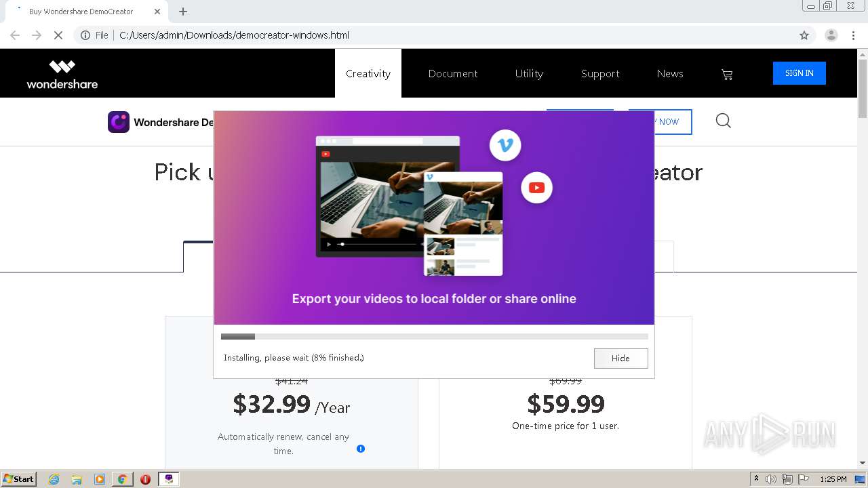Hide the installer window with Hide button

coord(620,359)
